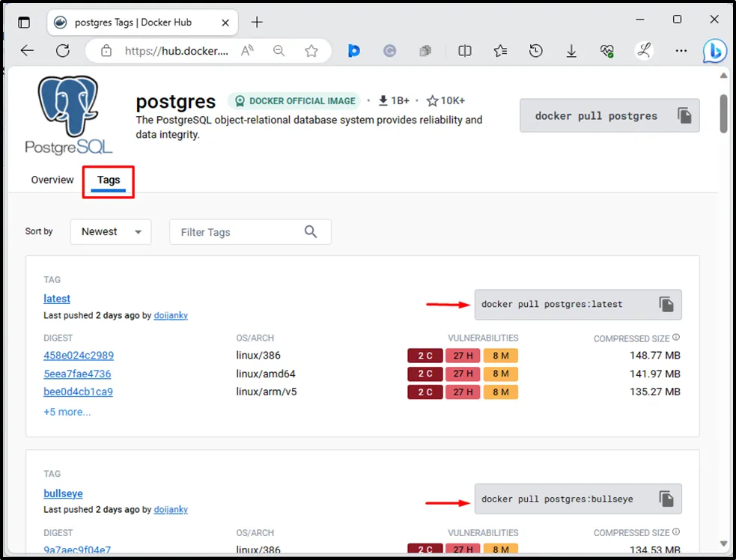Switch to the Overview tab

point(52,180)
